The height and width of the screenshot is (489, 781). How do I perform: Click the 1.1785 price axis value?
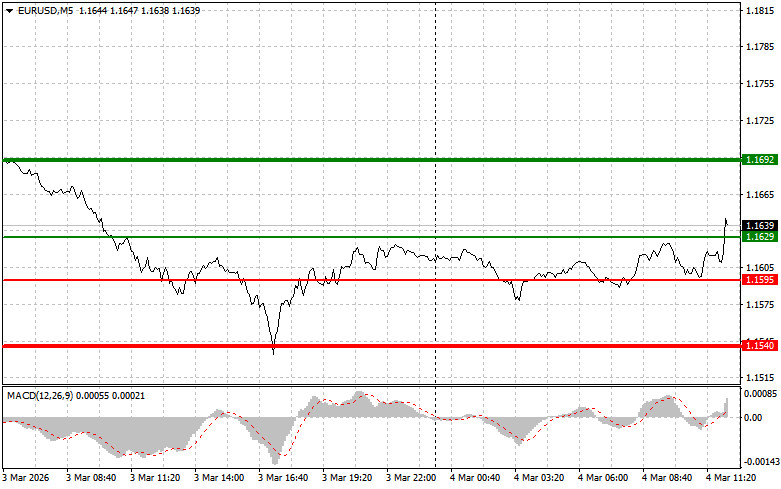click(x=760, y=47)
